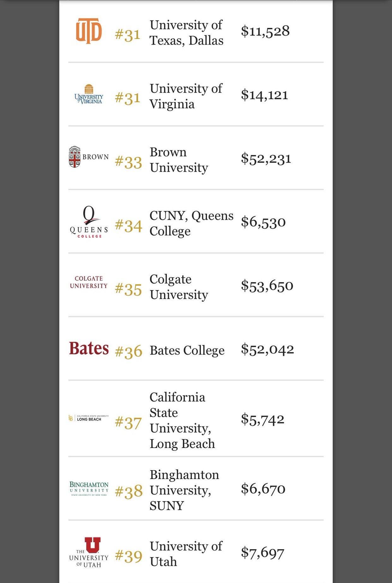Click the red Bates logo
The height and width of the screenshot is (583, 392).
click(89, 348)
